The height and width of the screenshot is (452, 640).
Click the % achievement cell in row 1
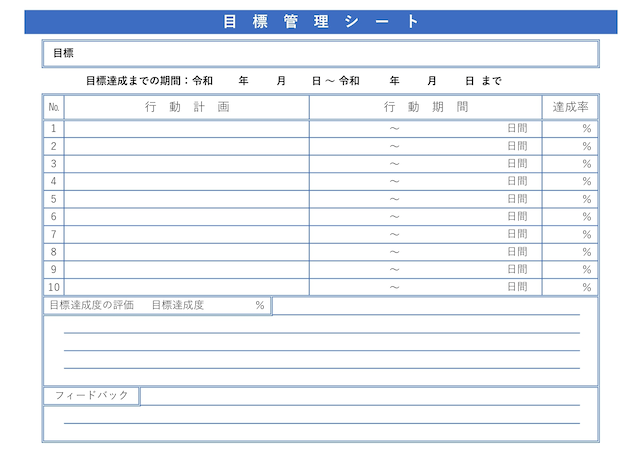(570, 129)
